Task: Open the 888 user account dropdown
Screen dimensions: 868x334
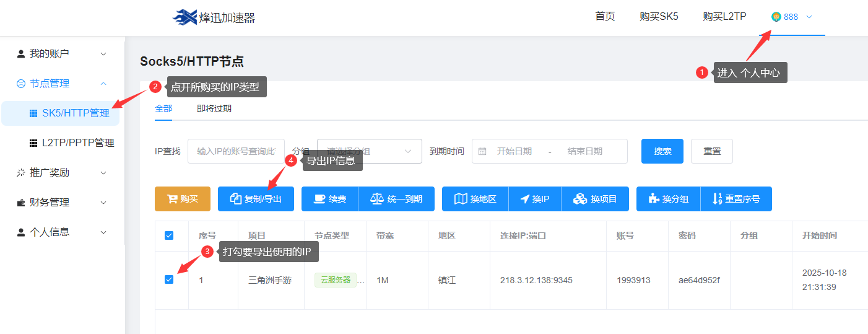Action: click(791, 17)
